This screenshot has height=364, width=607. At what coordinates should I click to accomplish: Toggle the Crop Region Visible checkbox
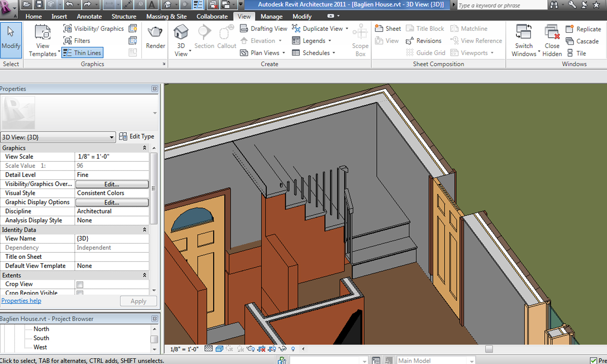(x=80, y=293)
